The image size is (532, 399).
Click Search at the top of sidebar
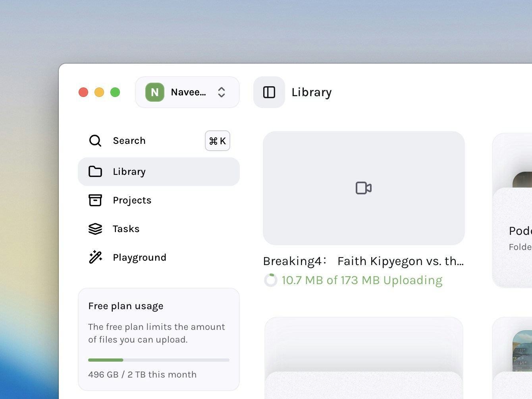pyautogui.click(x=129, y=141)
